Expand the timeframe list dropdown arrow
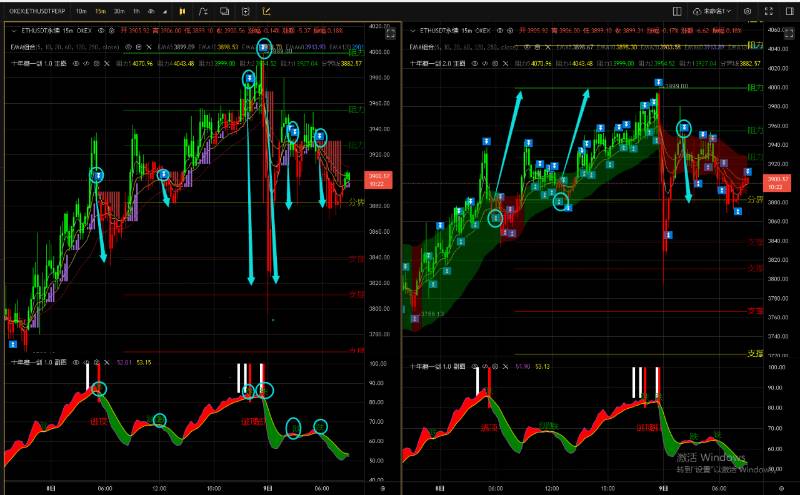 coord(163,11)
